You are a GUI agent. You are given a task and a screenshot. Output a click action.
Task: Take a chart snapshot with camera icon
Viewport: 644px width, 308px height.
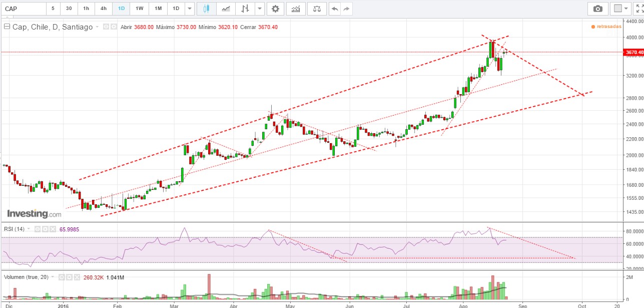[597, 9]
